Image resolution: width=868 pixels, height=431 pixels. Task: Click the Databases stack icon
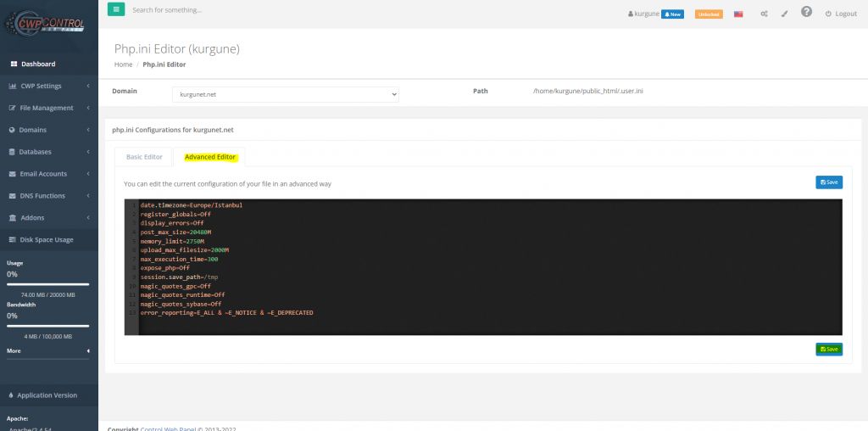click(12, 152)
